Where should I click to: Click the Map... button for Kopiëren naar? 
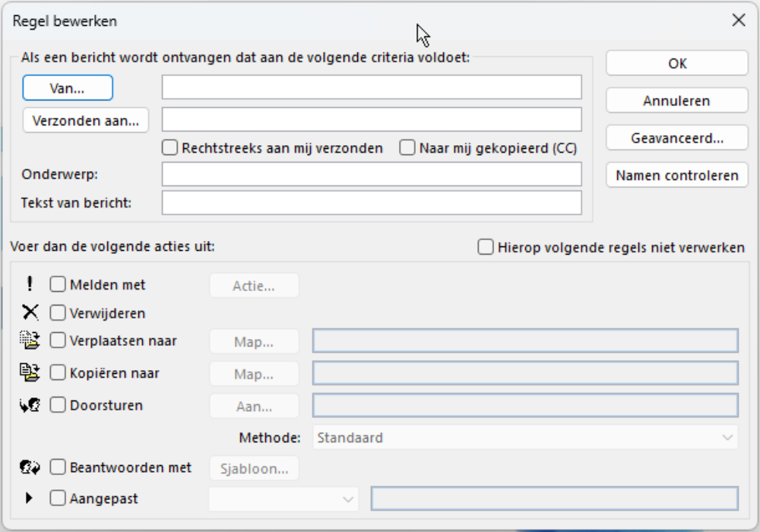254,374
